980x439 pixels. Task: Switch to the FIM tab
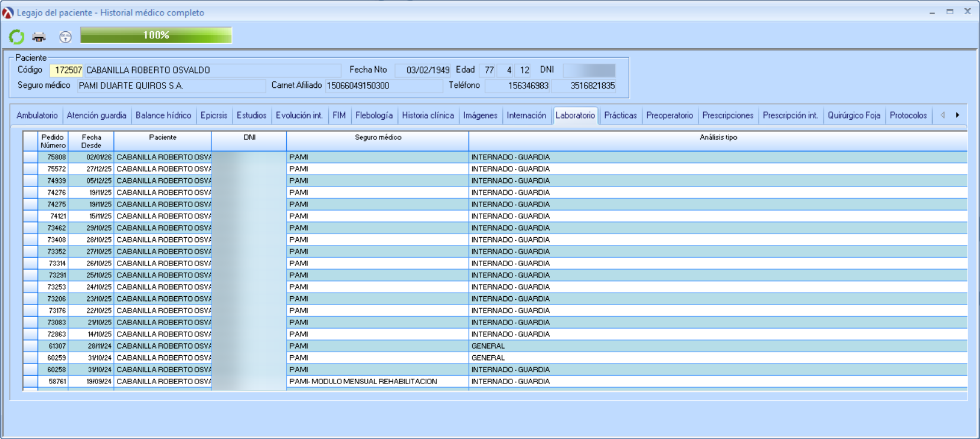coord(339,116)
